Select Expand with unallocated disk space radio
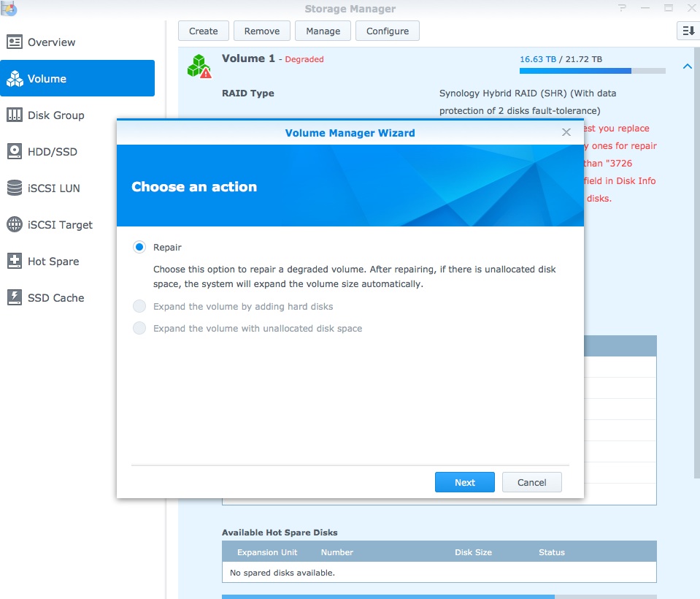This screenshot has height=599, width=700. [139, 328]
